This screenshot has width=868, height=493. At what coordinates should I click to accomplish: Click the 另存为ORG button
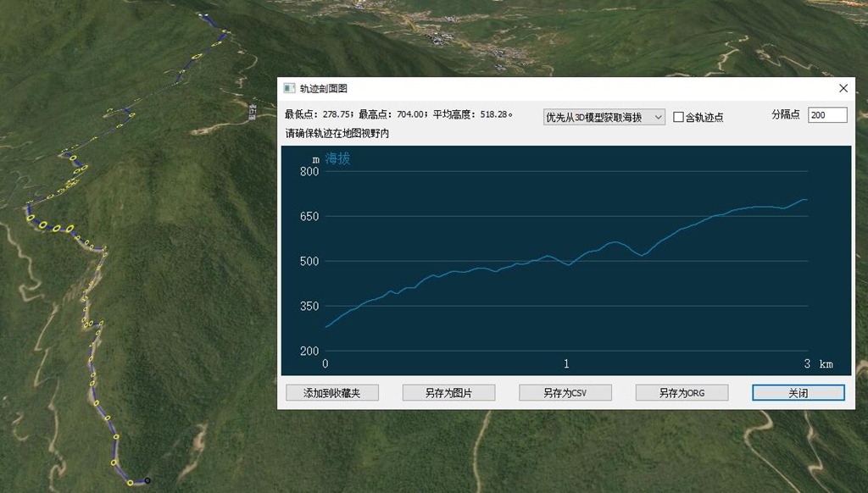682,393
